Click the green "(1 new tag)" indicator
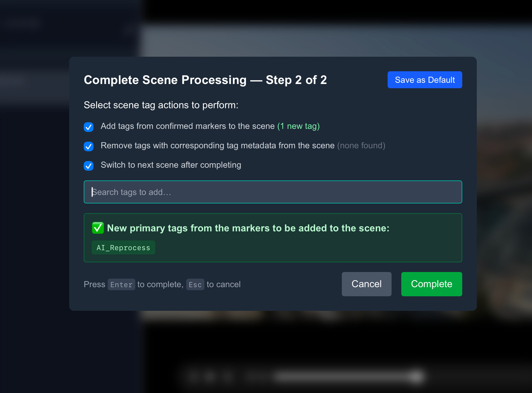532x393 pixels. point(298,126)
